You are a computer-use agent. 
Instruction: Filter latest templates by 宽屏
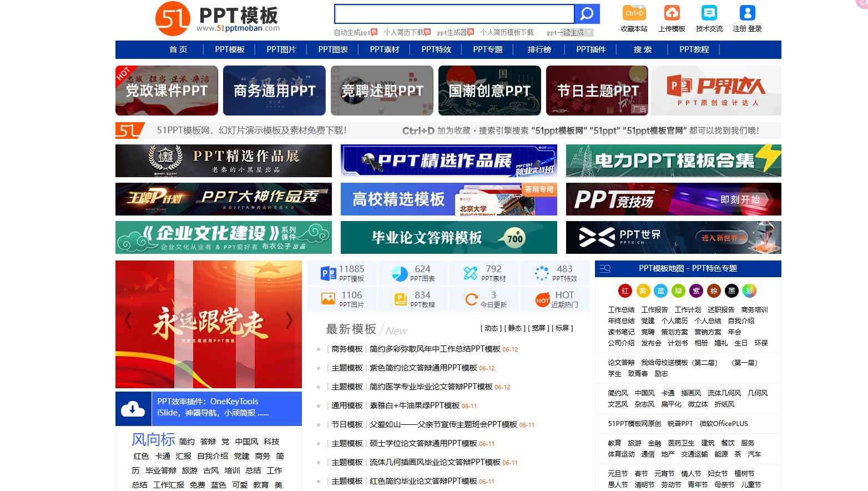pyautogui.click(x=538, y=328)
